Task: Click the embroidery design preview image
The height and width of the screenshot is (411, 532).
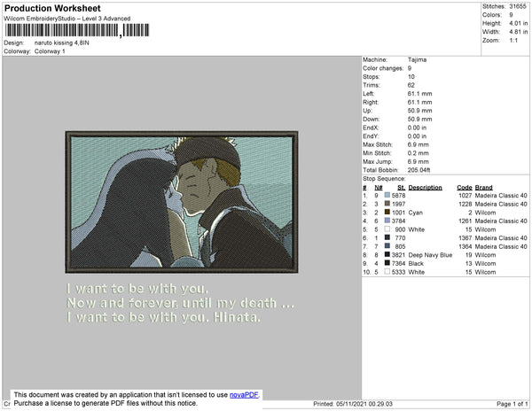Action: 182,202
